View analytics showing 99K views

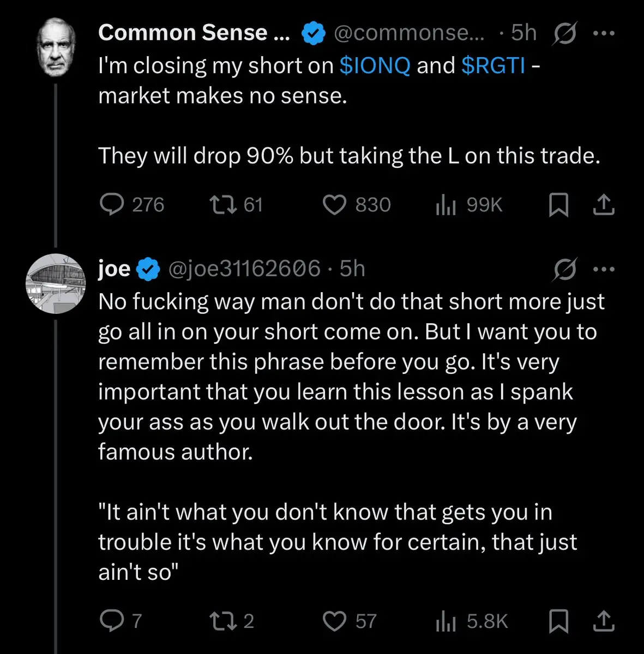[x=446, y=205]
